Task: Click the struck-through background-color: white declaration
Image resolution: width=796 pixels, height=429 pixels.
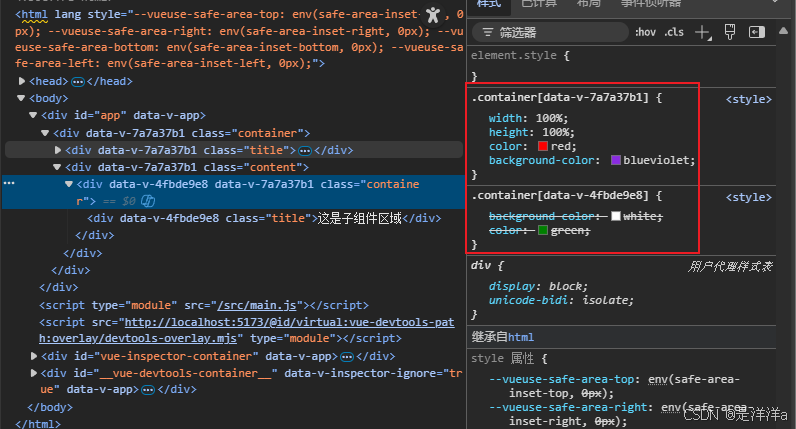Action: click(576, 216)
